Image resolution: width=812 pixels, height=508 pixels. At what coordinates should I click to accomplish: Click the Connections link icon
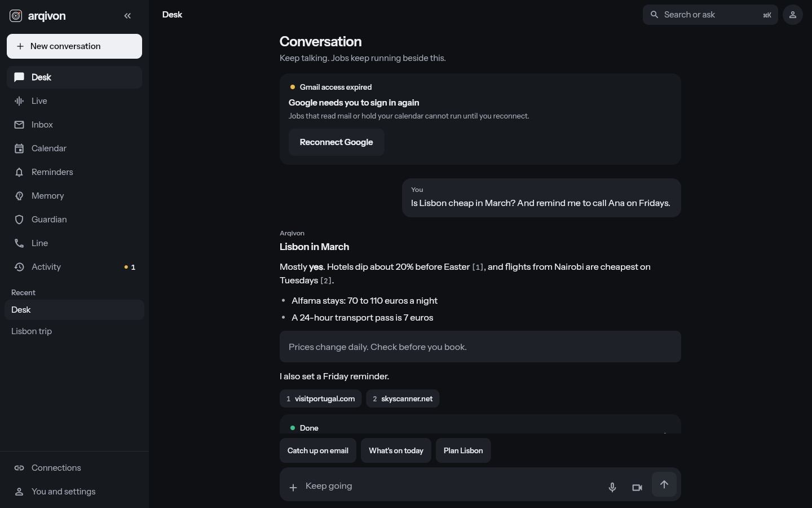click(x=19, y=468)
